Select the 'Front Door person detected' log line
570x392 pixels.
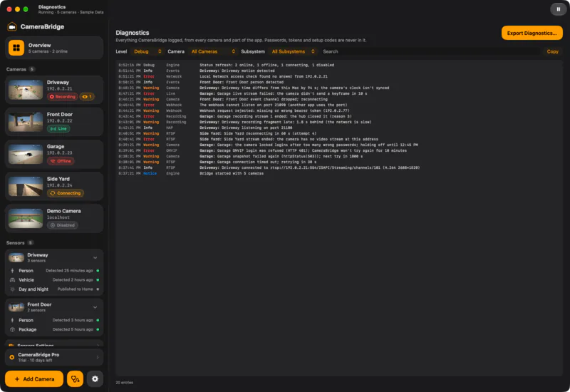tap(338, 82)
